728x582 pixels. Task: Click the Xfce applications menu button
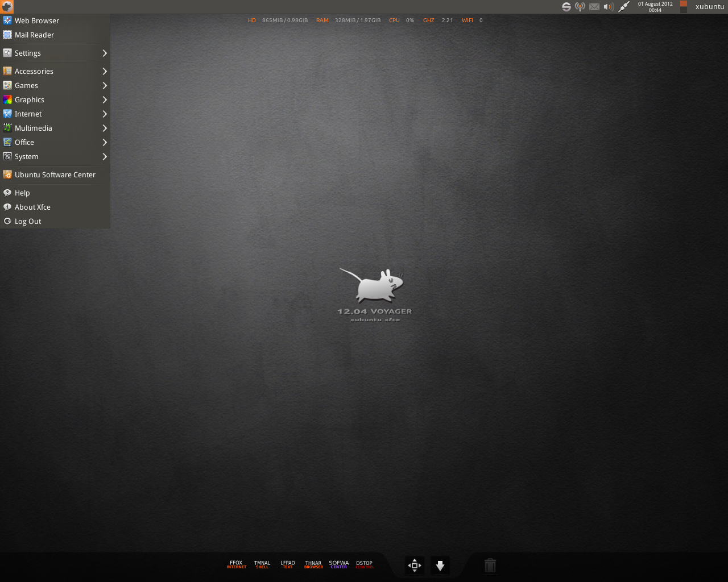(x=7, y=7)
